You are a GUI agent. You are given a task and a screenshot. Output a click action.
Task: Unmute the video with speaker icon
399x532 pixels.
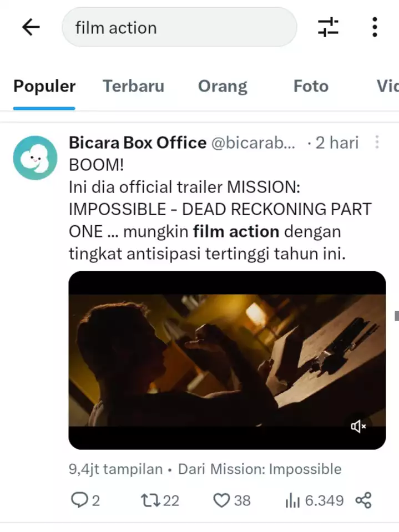[358, 426]
